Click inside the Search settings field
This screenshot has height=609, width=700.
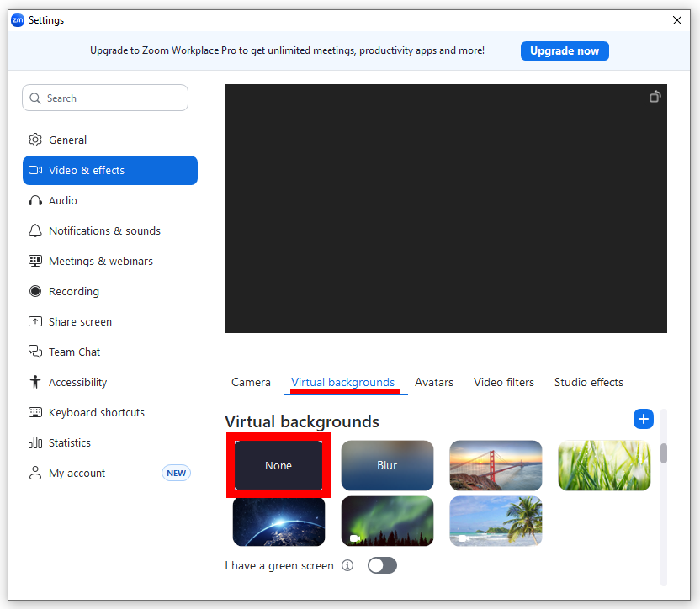pos(104,98)
